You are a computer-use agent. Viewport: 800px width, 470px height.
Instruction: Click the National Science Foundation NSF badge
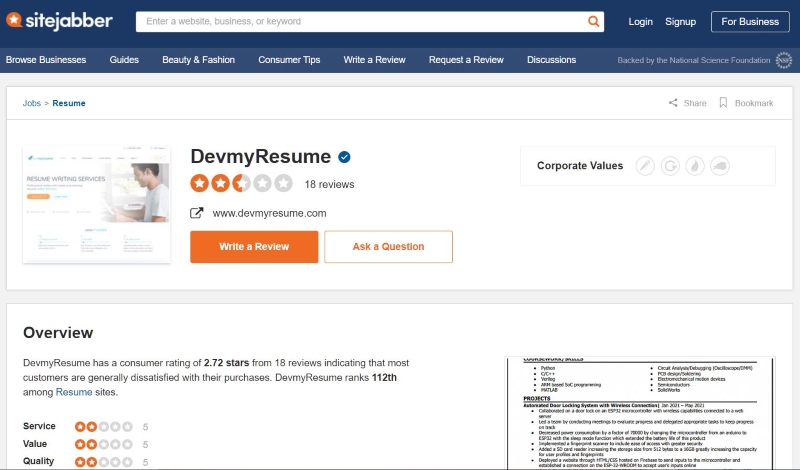(x=783, y=60)
